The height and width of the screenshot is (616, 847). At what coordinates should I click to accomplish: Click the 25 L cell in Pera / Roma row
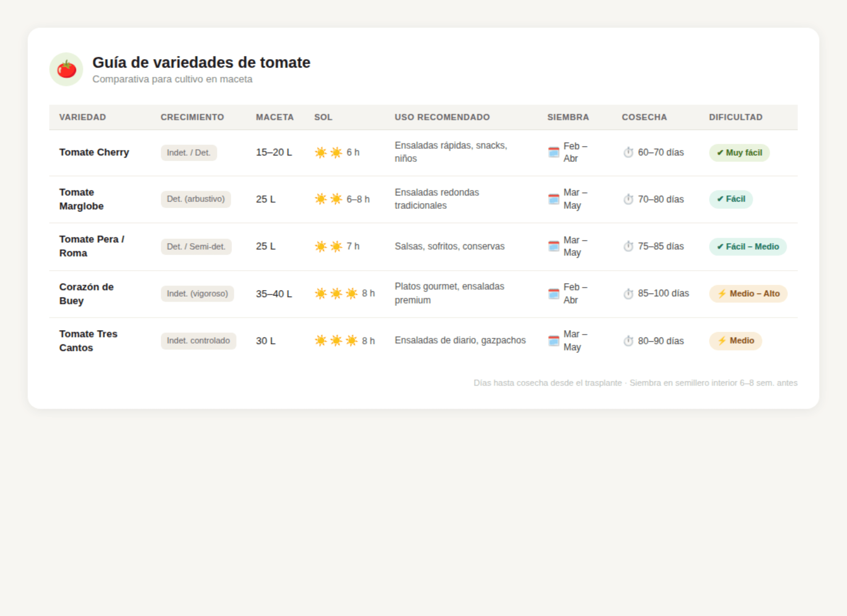click(265, 246)
